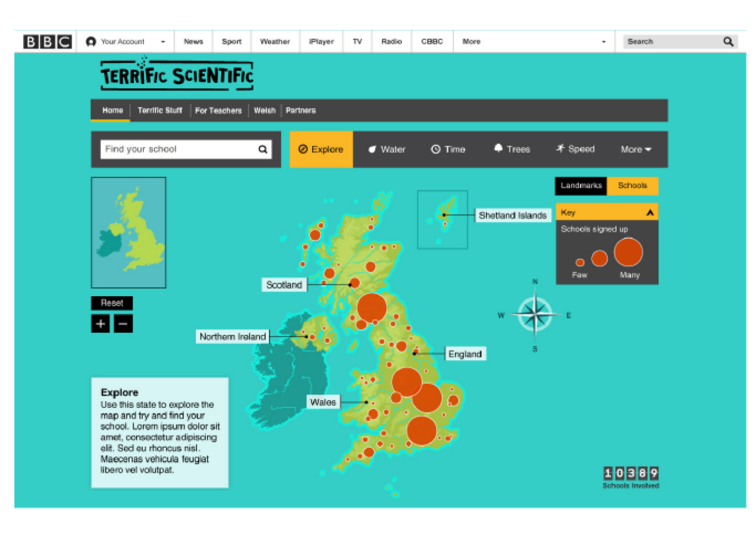
Task: Open the Partners tab
Action: (300, 110)
